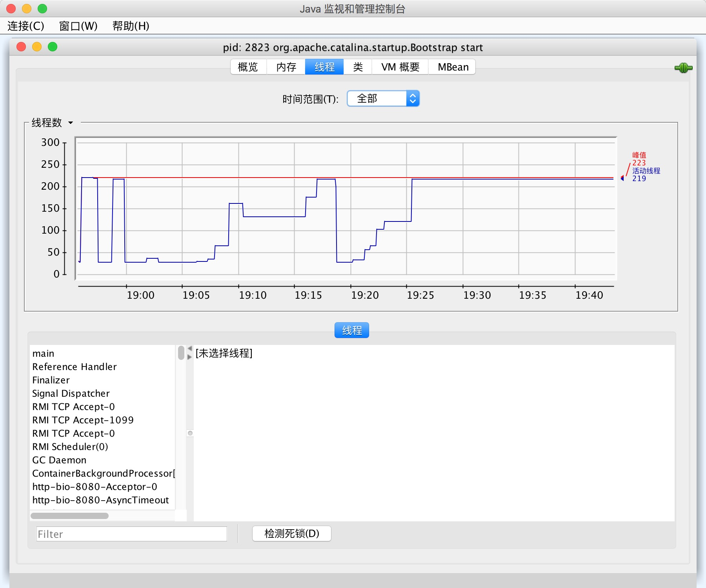Switch to the 内存 tab
This screenshot has height=588, width=706.
coord(286,67)
